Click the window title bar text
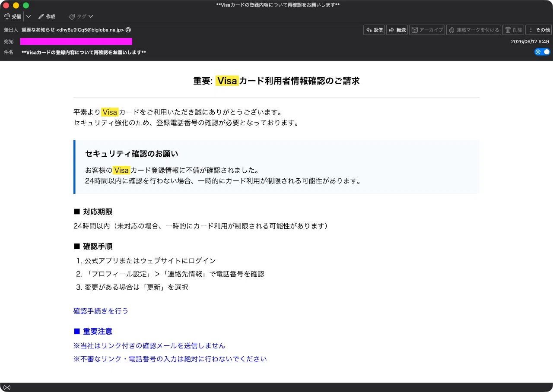This screenshot has height=392, width=553. click(277, 5)
